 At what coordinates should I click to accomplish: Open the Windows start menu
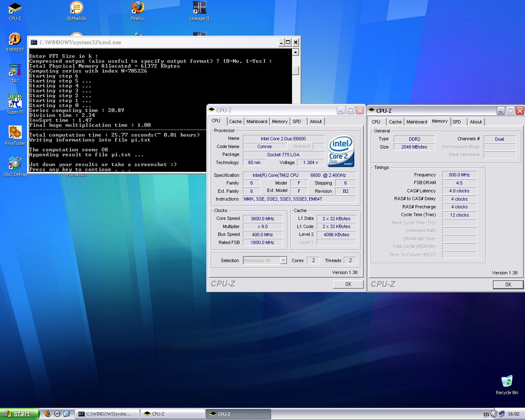20,414
